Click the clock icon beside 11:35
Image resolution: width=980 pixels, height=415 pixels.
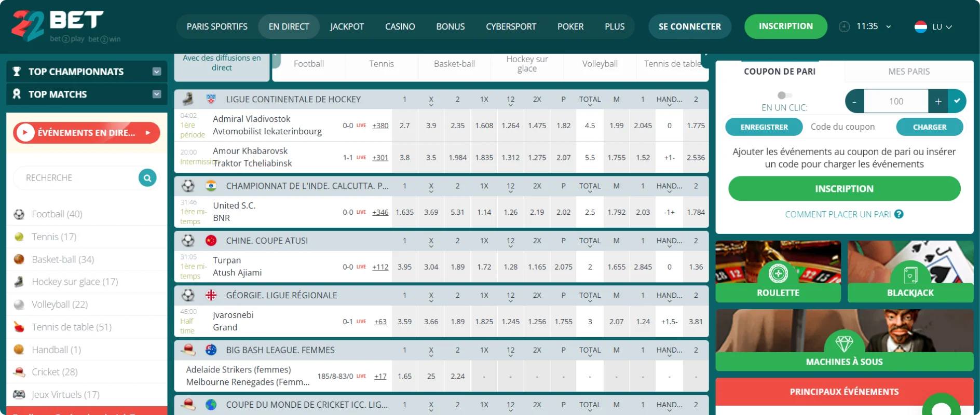845,26
